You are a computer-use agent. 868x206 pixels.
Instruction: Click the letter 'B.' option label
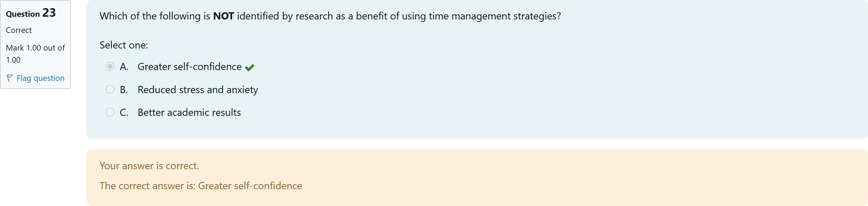point(124,90)
